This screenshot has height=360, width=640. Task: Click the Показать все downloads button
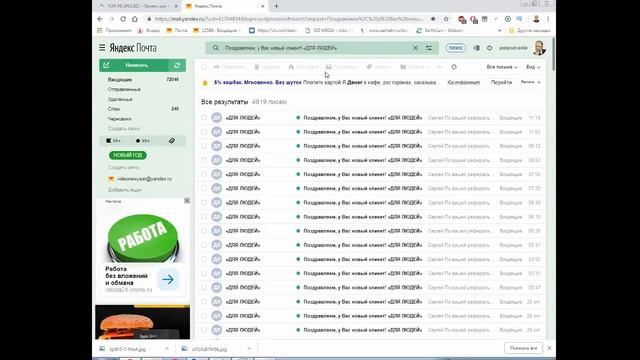[x=523, y=348]
